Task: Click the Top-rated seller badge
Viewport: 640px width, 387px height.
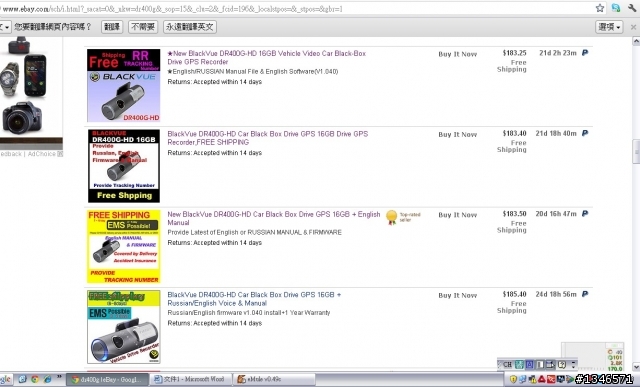Action: click(x=403, y=217)
